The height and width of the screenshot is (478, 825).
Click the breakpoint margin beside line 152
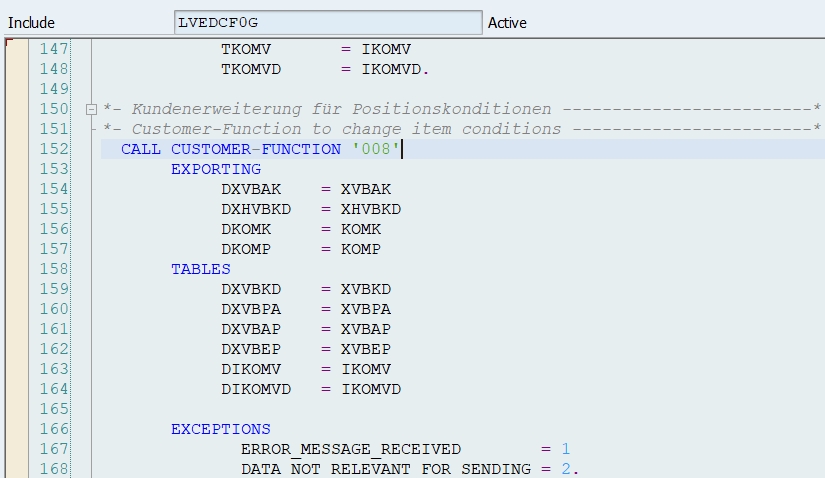(x=16, y=149)
